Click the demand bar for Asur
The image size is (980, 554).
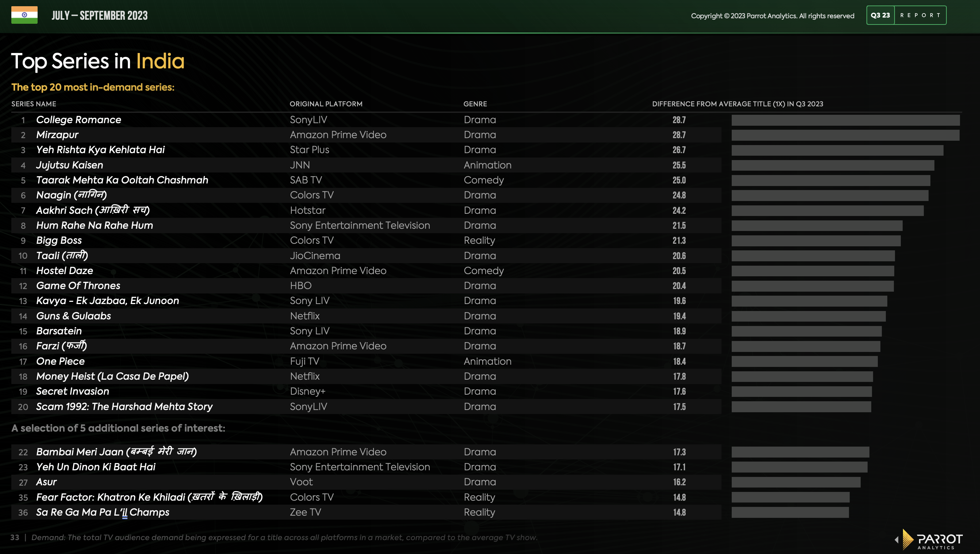[x=796, y=482]
